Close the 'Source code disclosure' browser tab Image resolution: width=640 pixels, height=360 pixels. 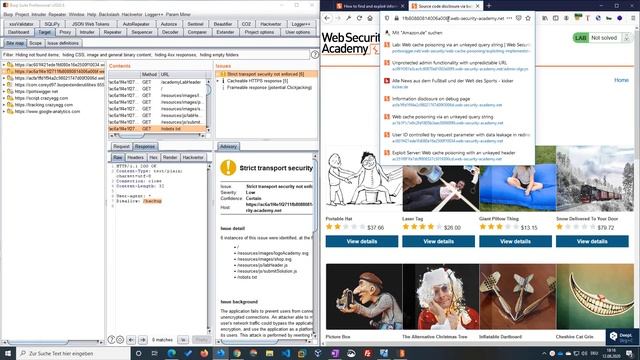coord(478,6)
